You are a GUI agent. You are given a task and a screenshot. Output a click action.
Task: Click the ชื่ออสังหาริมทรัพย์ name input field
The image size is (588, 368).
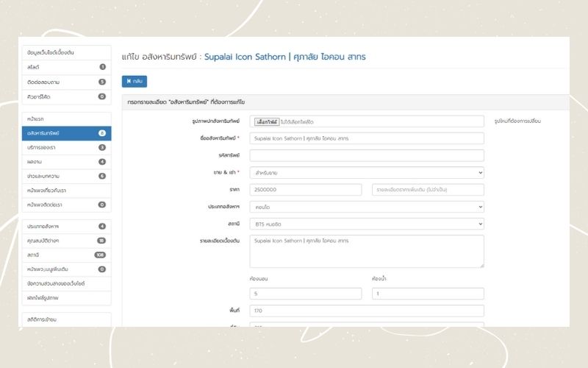[x=367, y=138]
